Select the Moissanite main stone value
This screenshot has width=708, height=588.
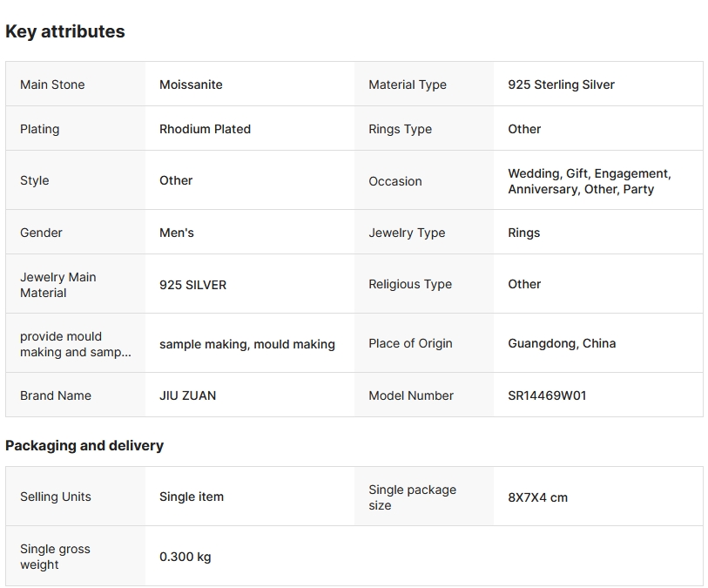pos(191,84)
